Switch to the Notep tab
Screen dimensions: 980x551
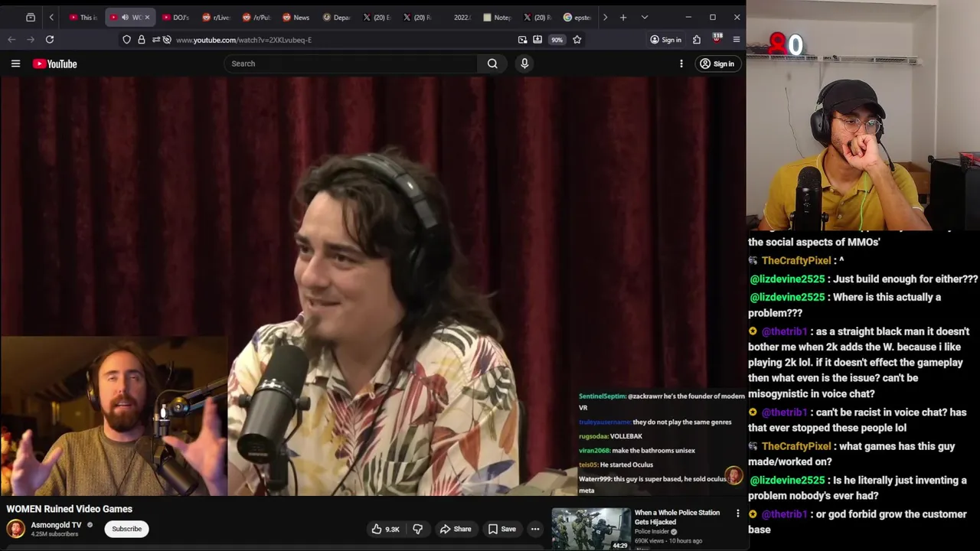497,17
